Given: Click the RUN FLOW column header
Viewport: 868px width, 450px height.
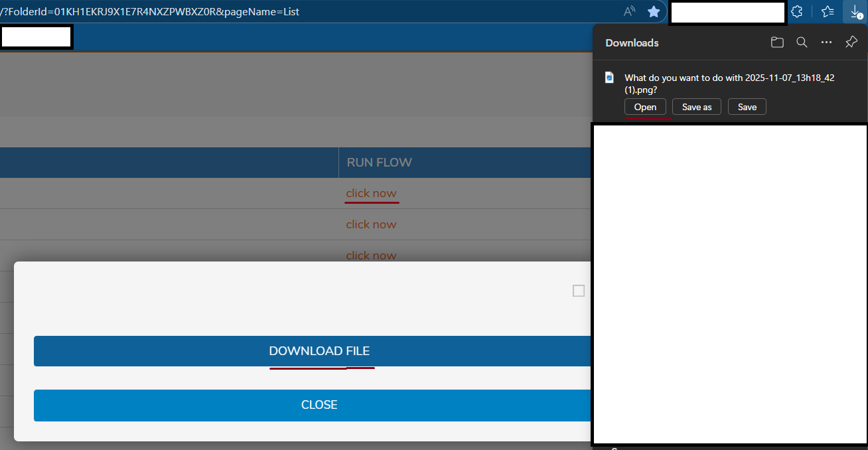Looking at the screenshot, I should pos(379,163).
